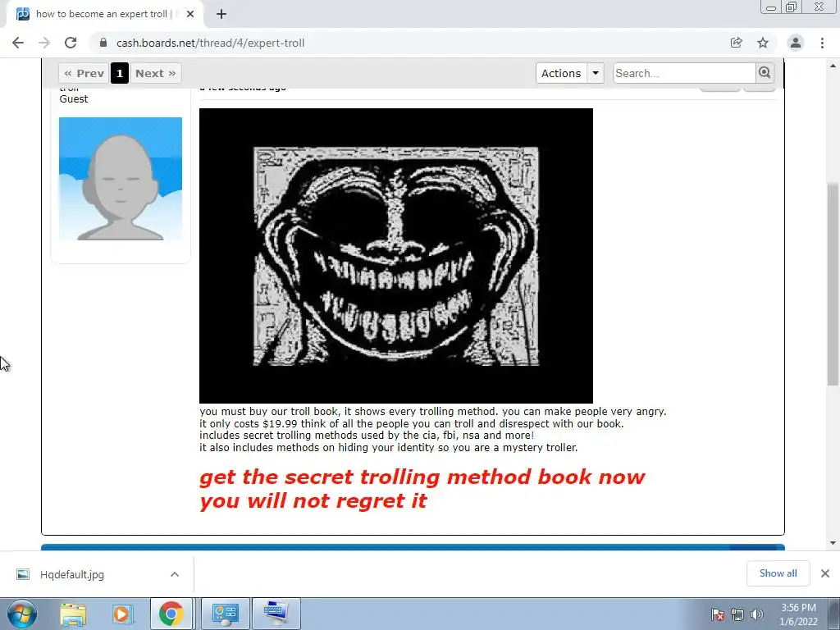Click 'you must buy our troll book' line
Image resolution: width=840 pixels, height=630 pixels.
[x=433, y=412]
